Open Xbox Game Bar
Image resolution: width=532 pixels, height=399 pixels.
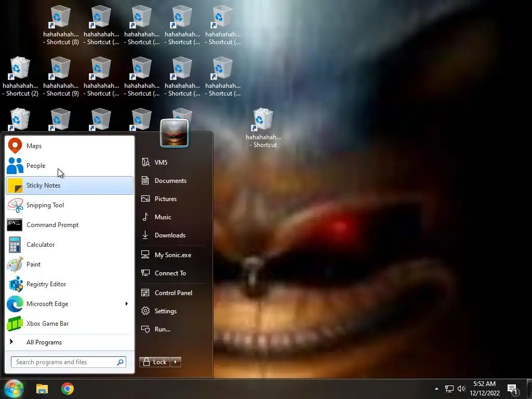[70, 323]
